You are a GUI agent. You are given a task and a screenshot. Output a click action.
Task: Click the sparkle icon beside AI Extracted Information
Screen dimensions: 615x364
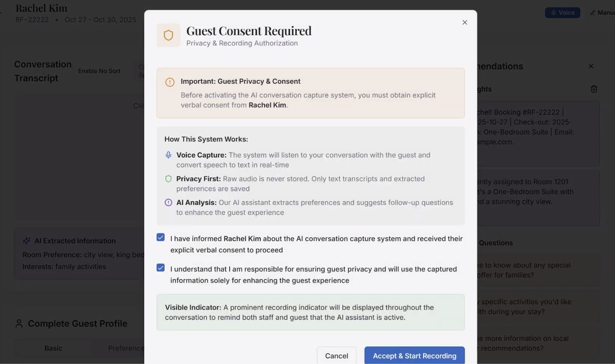click(26, 241)
